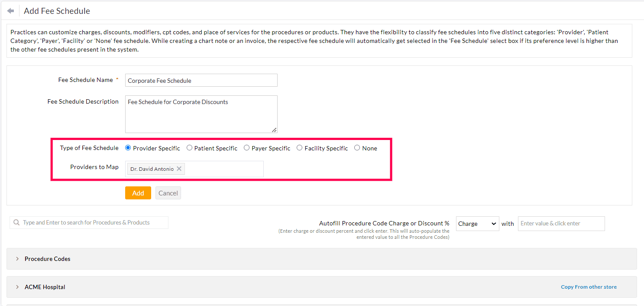Pick Facility Specific as the schedule type
The width and height of the screenshot is (644, 306).
click(x=299, y=147)
